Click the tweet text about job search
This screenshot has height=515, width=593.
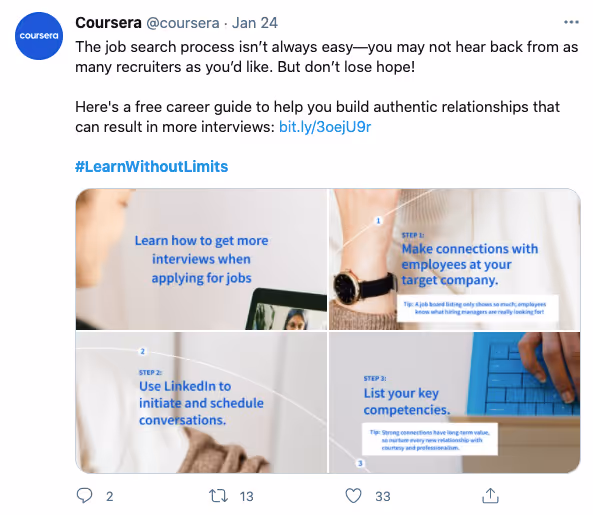(327, 57)
